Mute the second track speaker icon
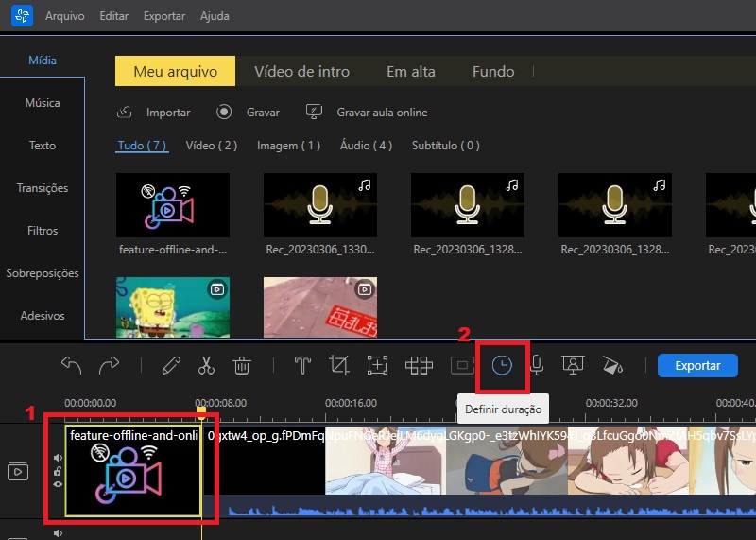The height and width of the screenshot is (540, 756). pos(58,533)
